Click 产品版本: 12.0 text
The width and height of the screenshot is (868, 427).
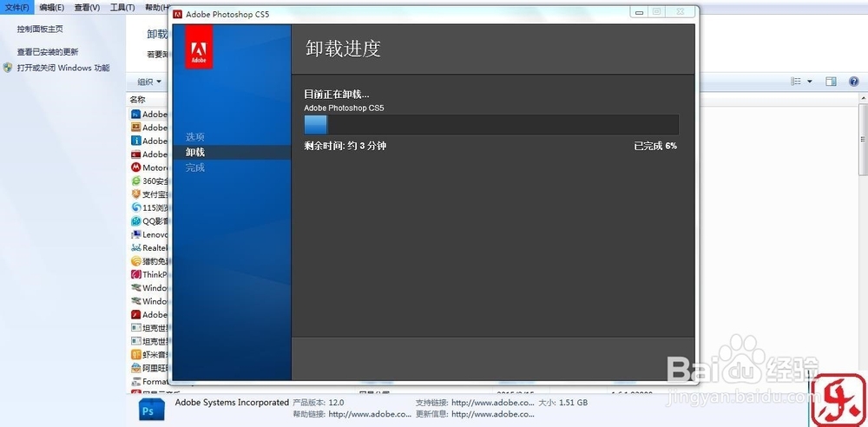318,403
